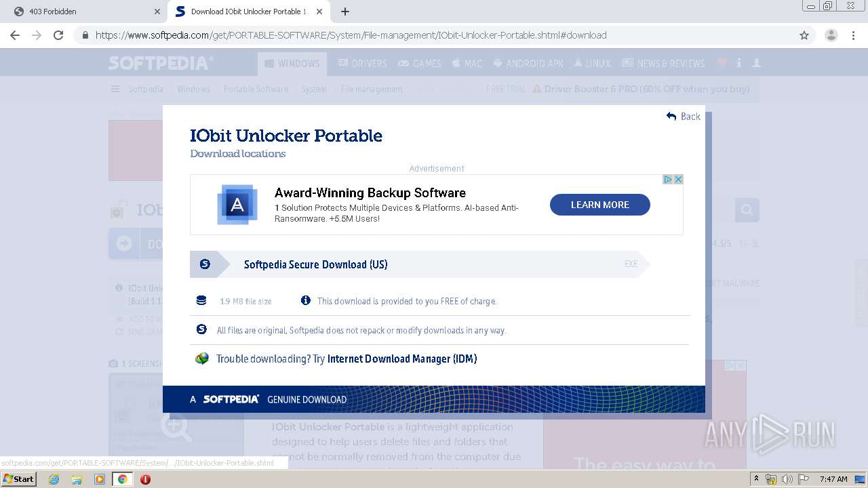Click the taskbar clock showing 7:47 AM
The height and width of the screenshot is (488, 868).
(833, 479)
